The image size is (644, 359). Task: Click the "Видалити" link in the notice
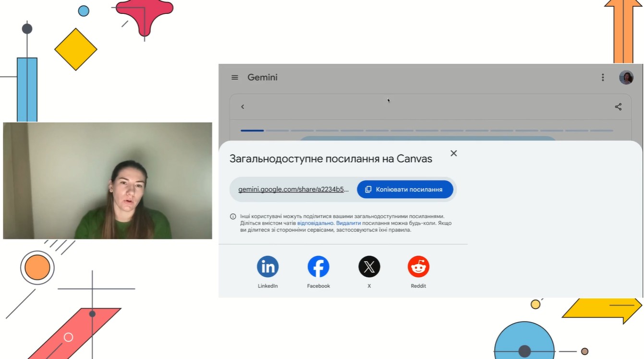(x=348, y=223)
